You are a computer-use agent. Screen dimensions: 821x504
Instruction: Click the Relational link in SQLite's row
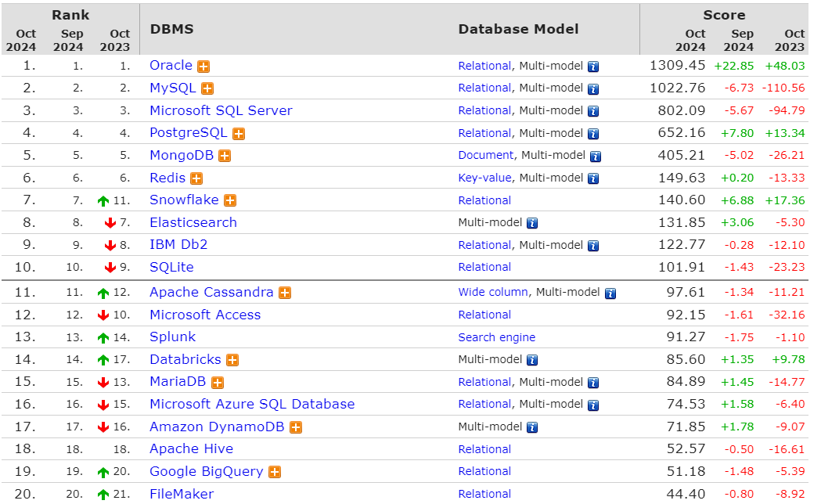tap(484, 267)
